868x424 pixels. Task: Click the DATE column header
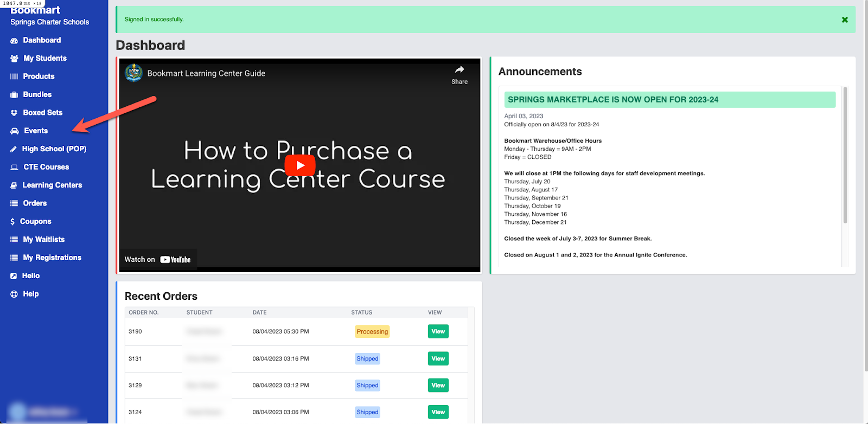coord(259,312)
